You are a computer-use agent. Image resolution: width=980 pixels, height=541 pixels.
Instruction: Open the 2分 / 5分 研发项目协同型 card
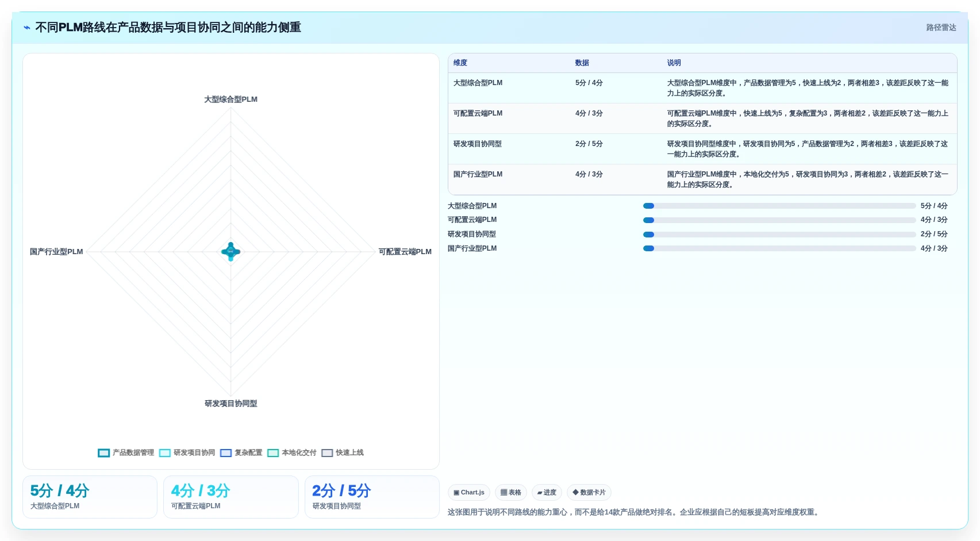(x=372, y=497)
